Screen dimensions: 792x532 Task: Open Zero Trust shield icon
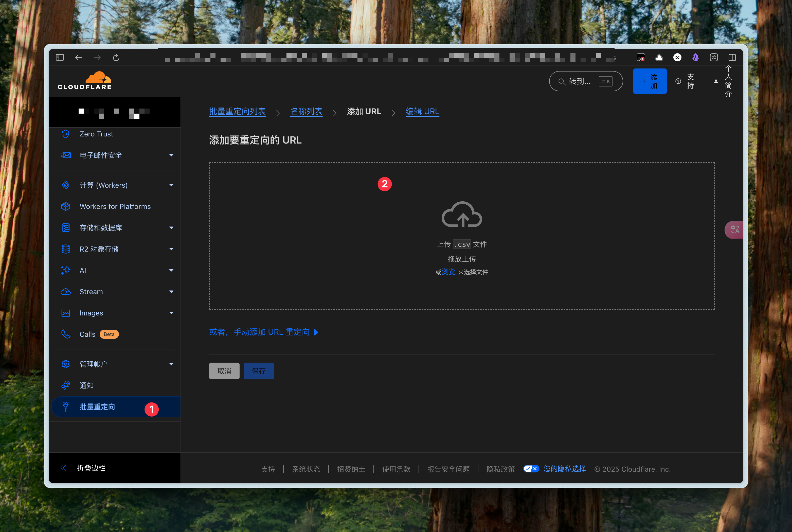tap(66, 134)
